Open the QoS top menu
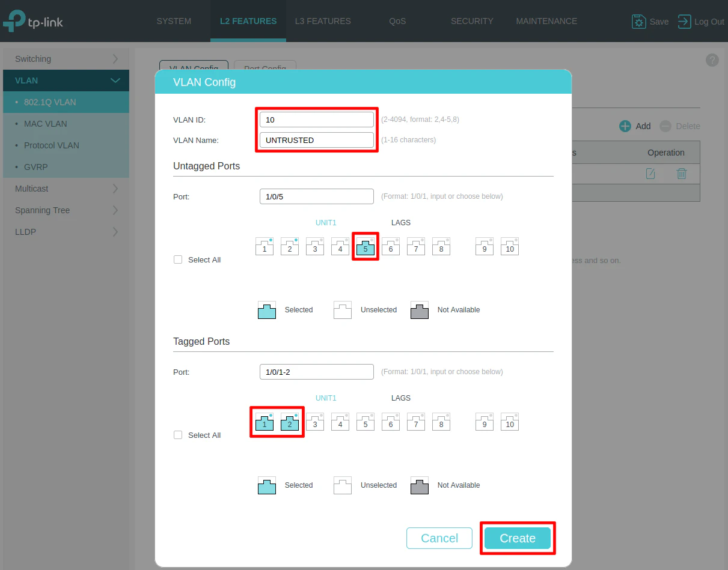The width and height of the screenshot is (728, 570). pos(397,21)
